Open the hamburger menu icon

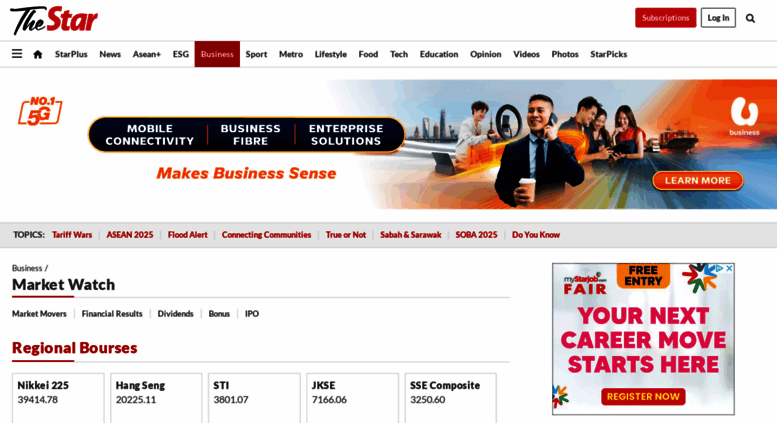pyautogui.click(x=17, y=53)
